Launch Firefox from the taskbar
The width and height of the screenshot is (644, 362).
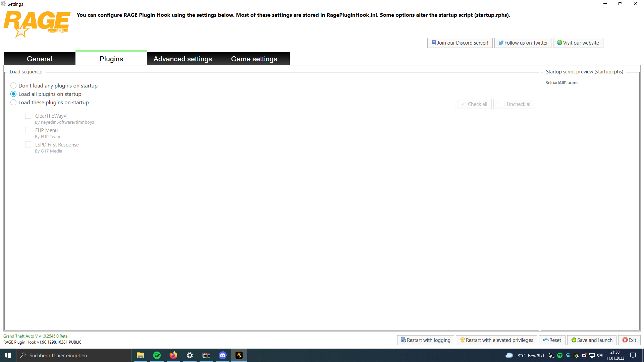tap(173, 355)
